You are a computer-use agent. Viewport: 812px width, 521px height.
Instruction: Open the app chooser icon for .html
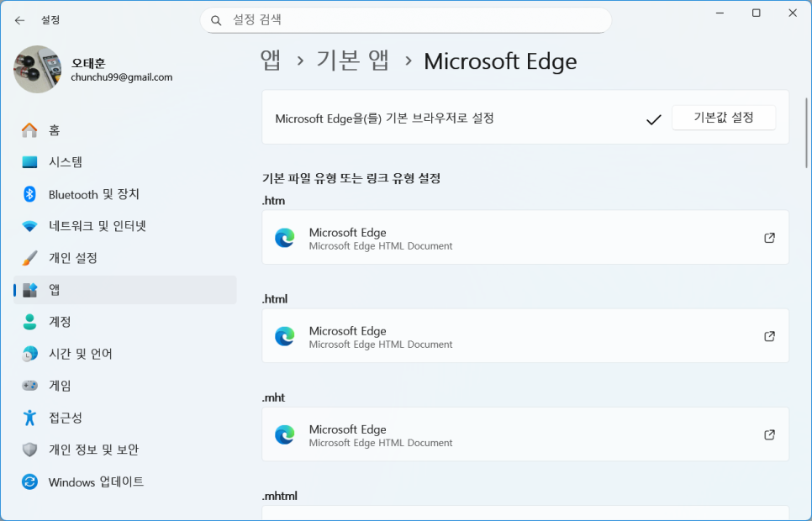(x=769, y=336)
